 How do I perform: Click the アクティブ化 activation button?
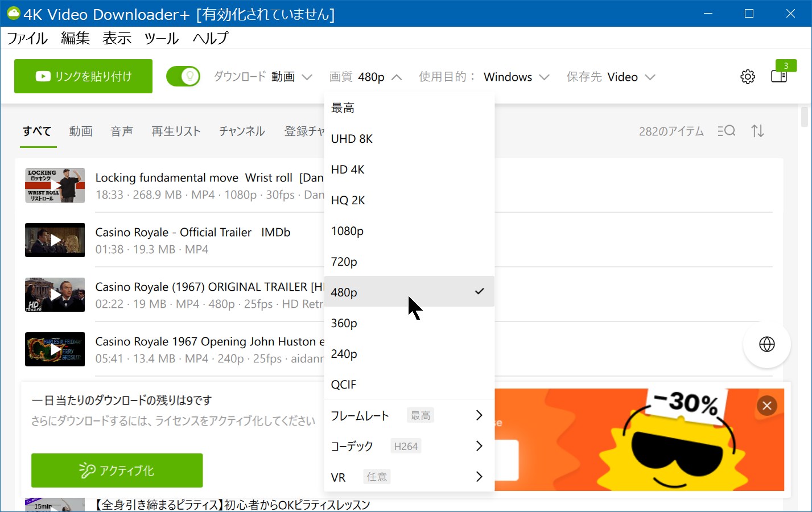click(x=117, y=470)
